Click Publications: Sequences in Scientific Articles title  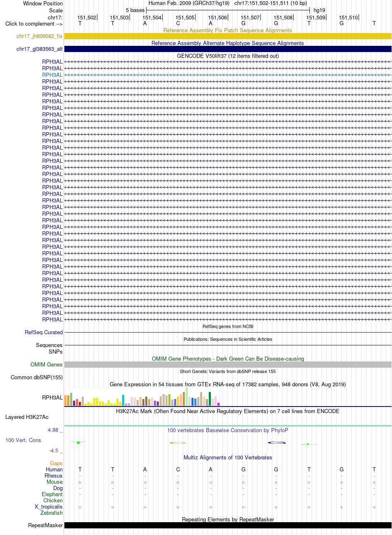228,339
